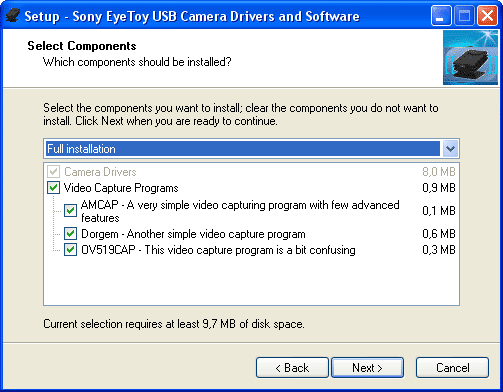
Task: Select the OV519CAP video capture row
Action: 218,250
